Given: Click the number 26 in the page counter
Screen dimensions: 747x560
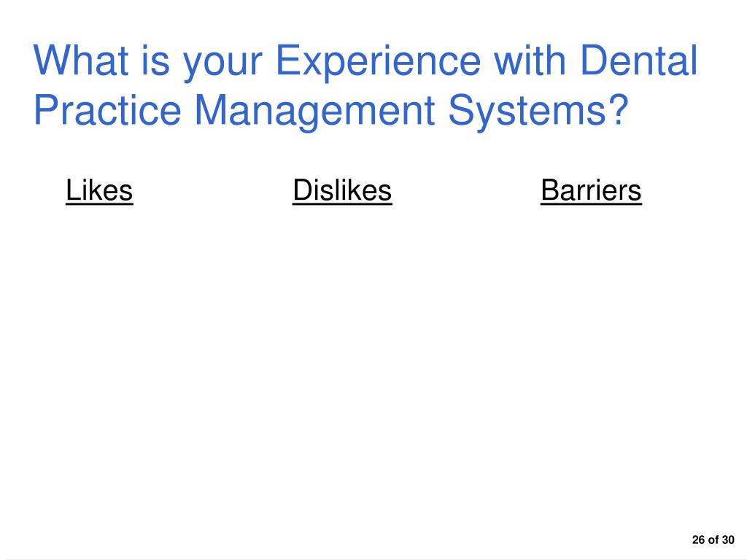Looking at the screenshot, I should [698, 540].
